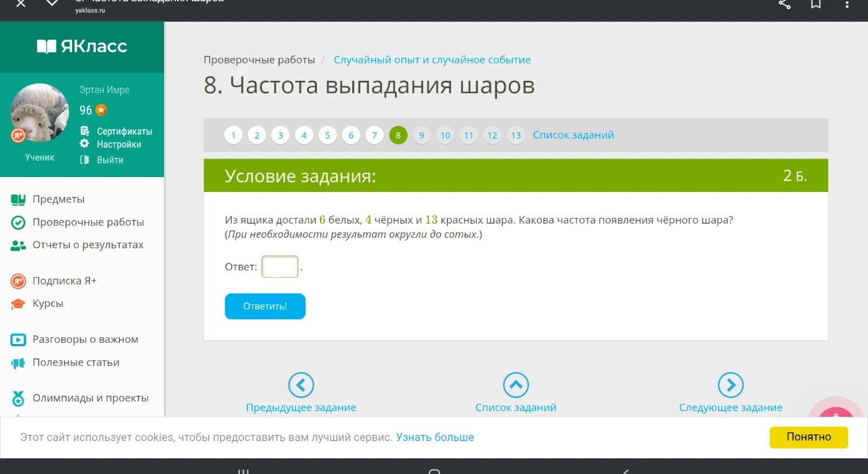Select Отчеты о результатах menu item

click(88, 245)
